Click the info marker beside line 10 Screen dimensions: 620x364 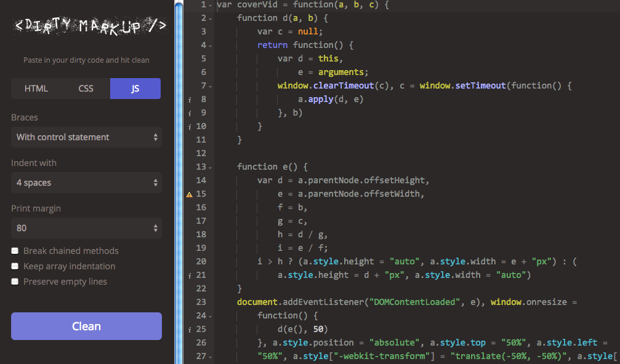pyautogui.click(x=189, y=126)
